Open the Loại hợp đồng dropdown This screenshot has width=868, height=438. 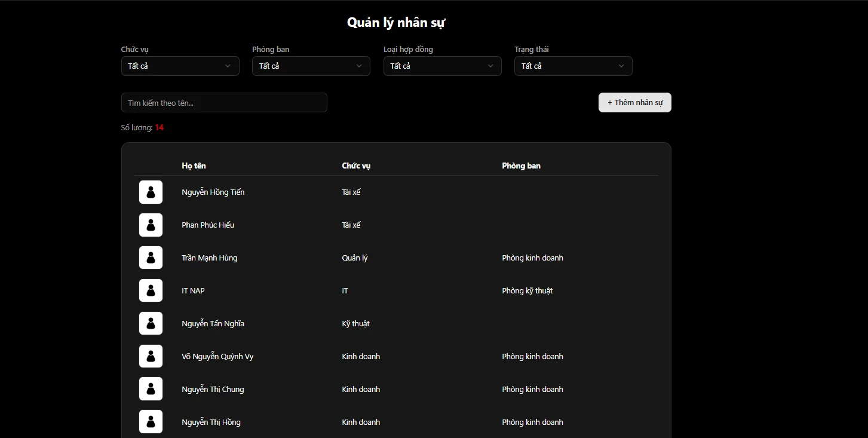coord(442,66)
